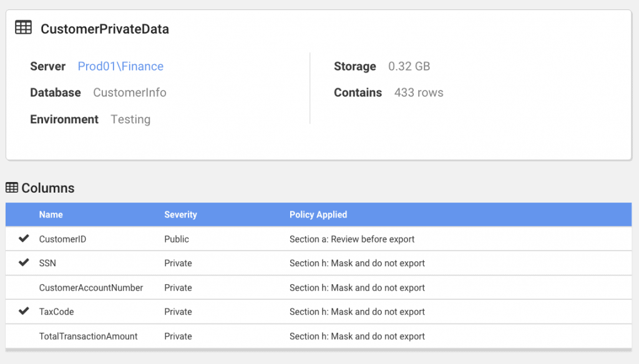Click the 0.32 GB storage value
Screen dimensions: 639x364
(409, 67)
